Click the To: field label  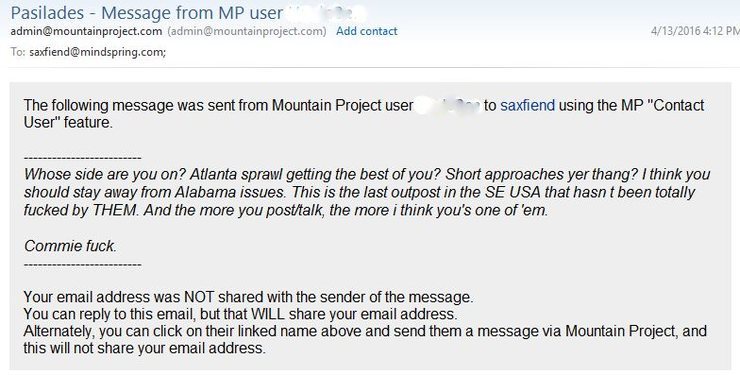click(x=18, y=52)
